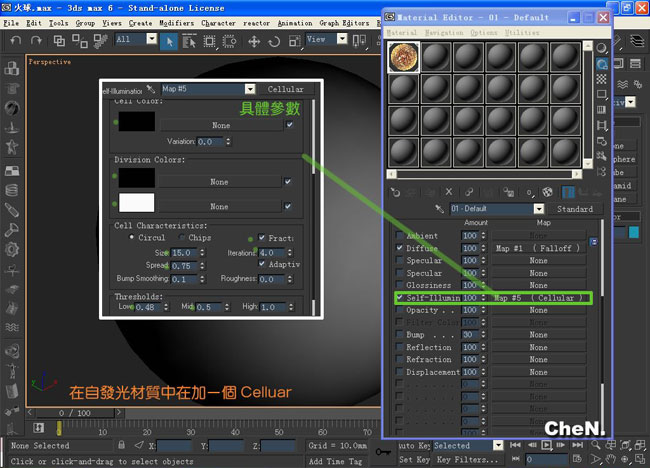650x468 pixels.
Task: Click the Zoom magnifier viewport control
Action: click(x=596, y=445)
